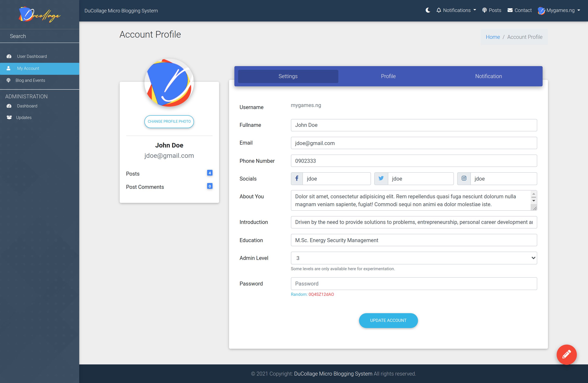Open the Admin Level dropdown
This screenshot has width=588, height=383.
pos(414,258)
